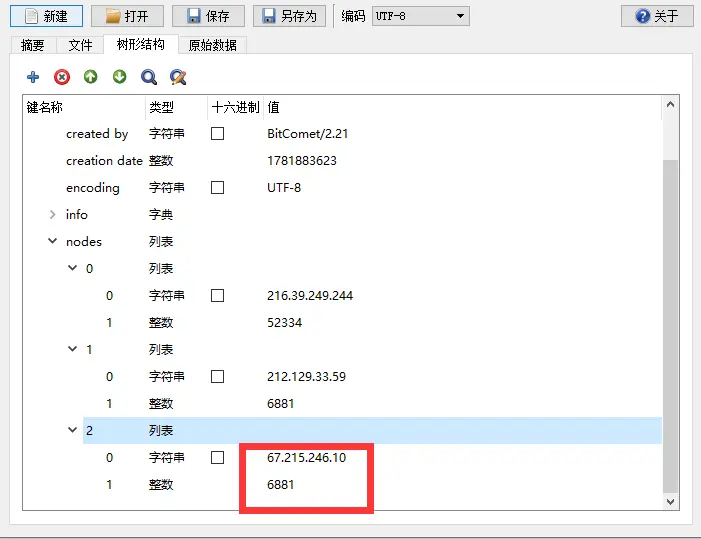
Task: Switch to the 文件 tab
Action: pyautogui.click(x=80, y=45)
